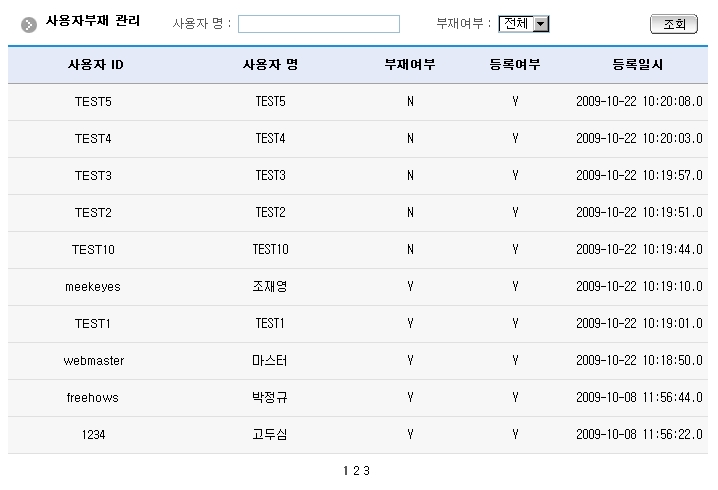Click the 등록여부 column header

point(515,65)
